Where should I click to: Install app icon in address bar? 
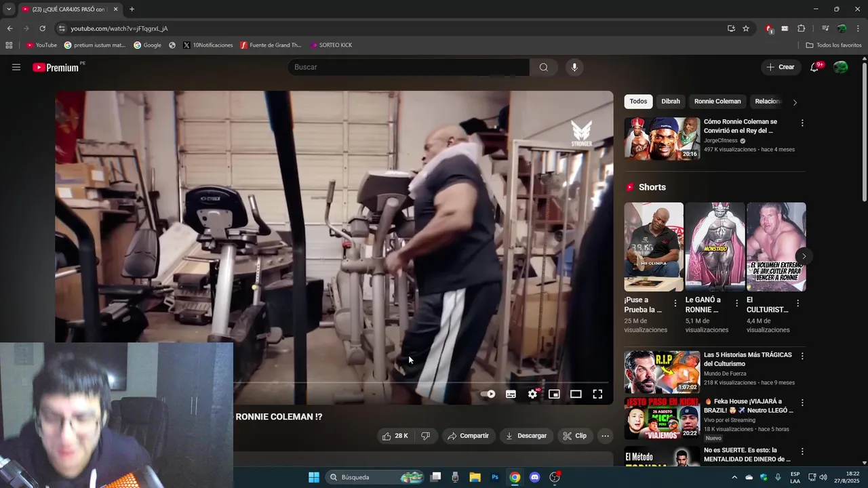(x=731, y=28)
